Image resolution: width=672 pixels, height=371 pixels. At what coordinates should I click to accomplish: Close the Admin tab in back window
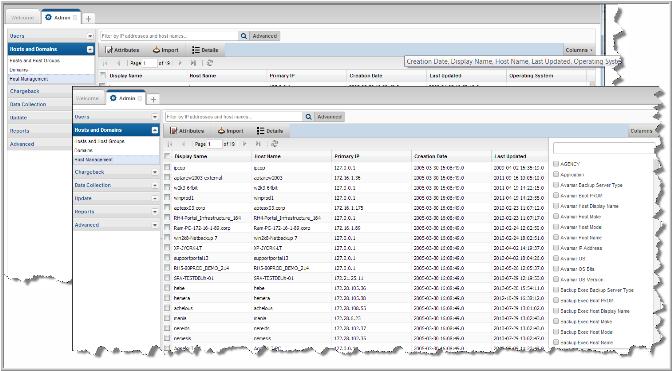click(75, 18)
